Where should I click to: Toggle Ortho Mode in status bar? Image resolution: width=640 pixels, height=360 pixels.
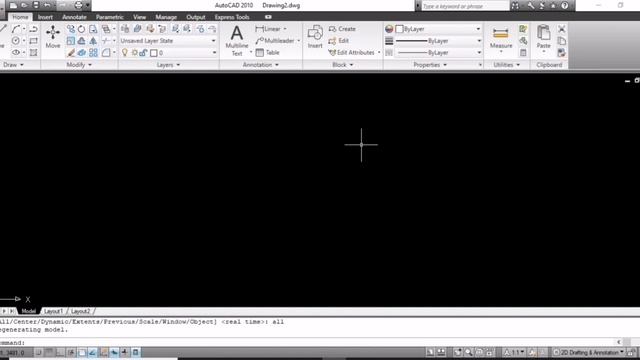point(60,352)
